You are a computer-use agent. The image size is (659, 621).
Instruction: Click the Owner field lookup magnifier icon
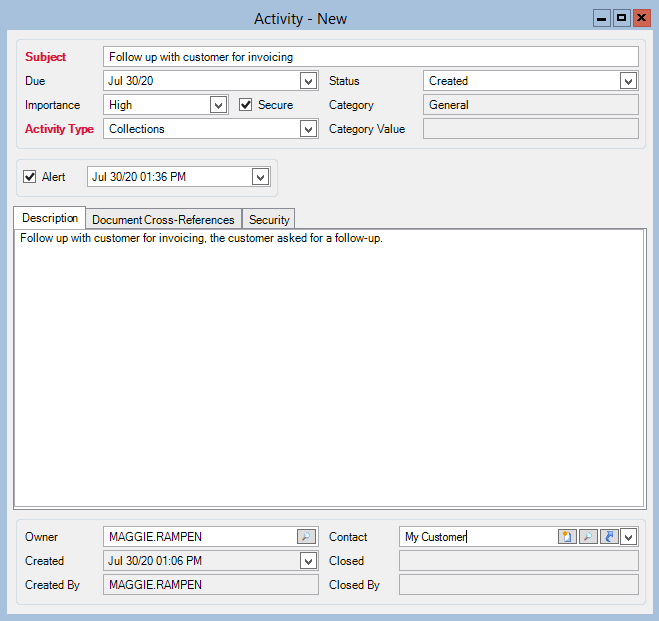point(306,537)
